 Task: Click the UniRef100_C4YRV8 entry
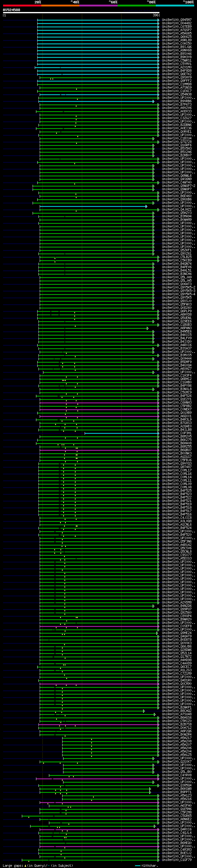coord(177,775)
